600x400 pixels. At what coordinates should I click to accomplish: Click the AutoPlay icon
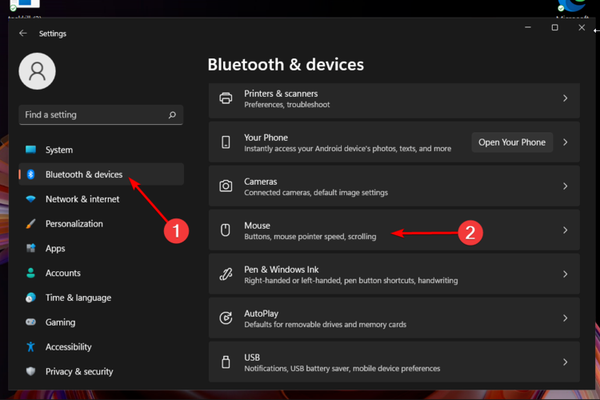pyautogui.click(x=226, y=318)
